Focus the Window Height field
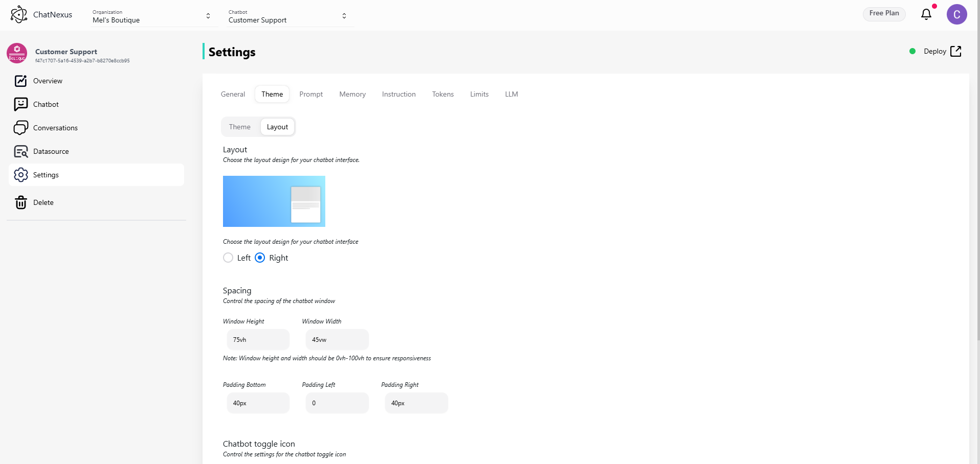This screenshot has width=980, height=464. 258,339
